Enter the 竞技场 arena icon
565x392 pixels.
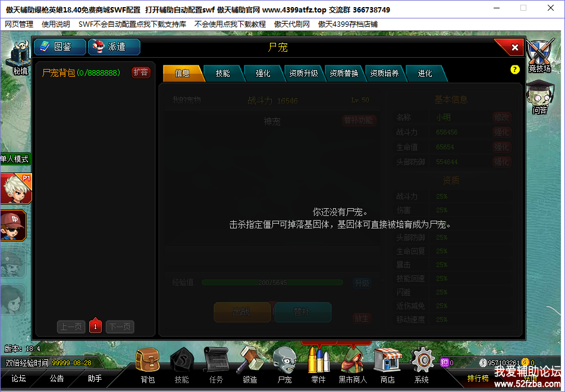[540, 57]
